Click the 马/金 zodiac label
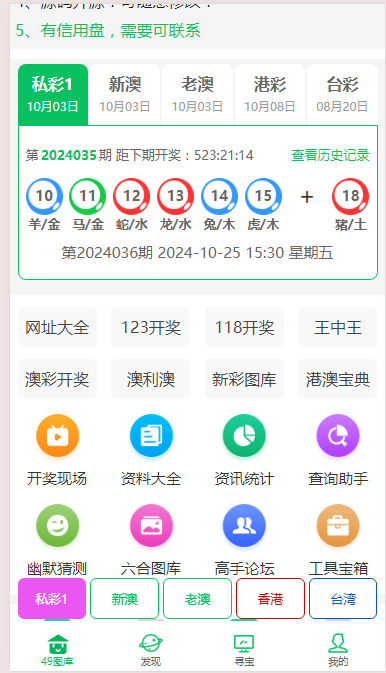Screen dimensions: 386x673 [88, 224]
